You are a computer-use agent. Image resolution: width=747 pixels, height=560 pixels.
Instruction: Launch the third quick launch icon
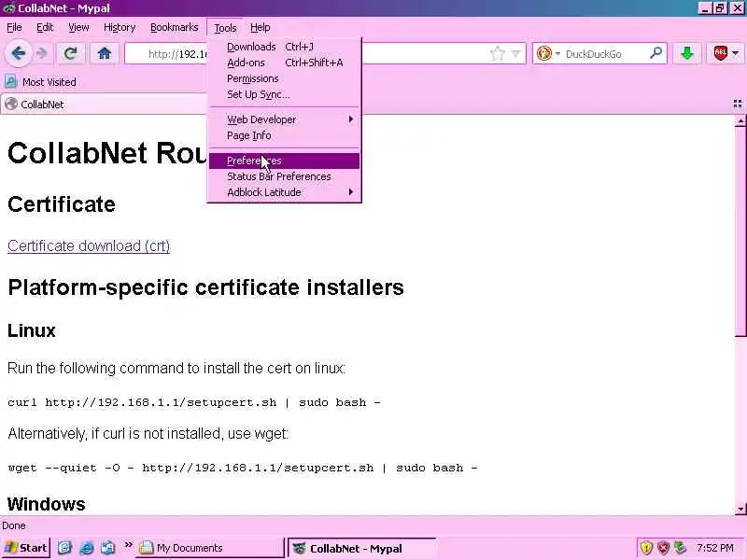click(x=107, y=548)
